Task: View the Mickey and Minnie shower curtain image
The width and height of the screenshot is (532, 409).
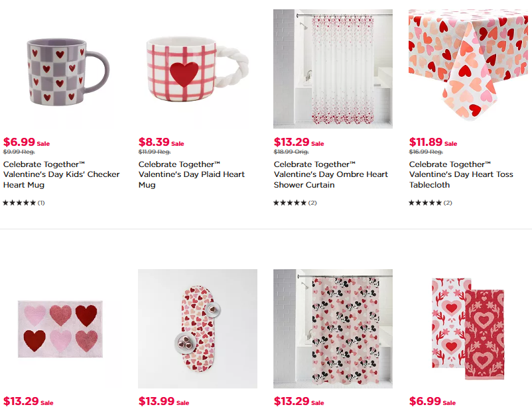Action: (333, 329)
